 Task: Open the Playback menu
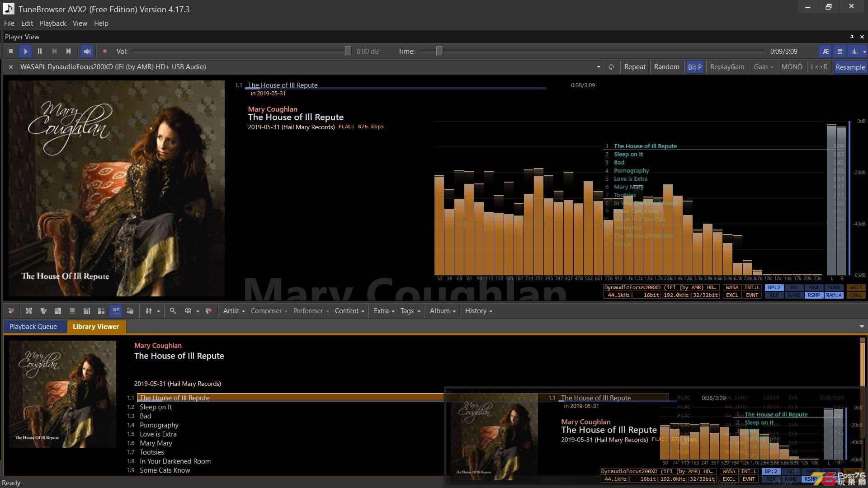(x=53, y=23)
